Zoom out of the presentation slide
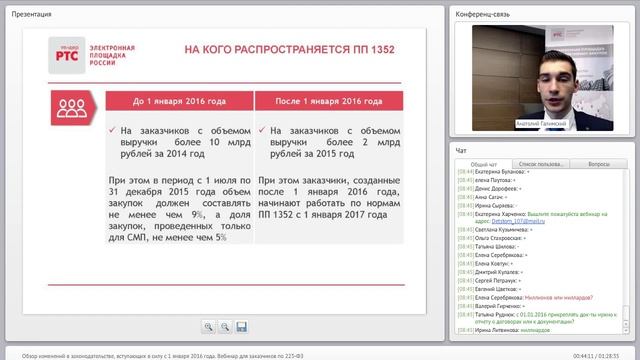640x360 pixels. (225, 327)
